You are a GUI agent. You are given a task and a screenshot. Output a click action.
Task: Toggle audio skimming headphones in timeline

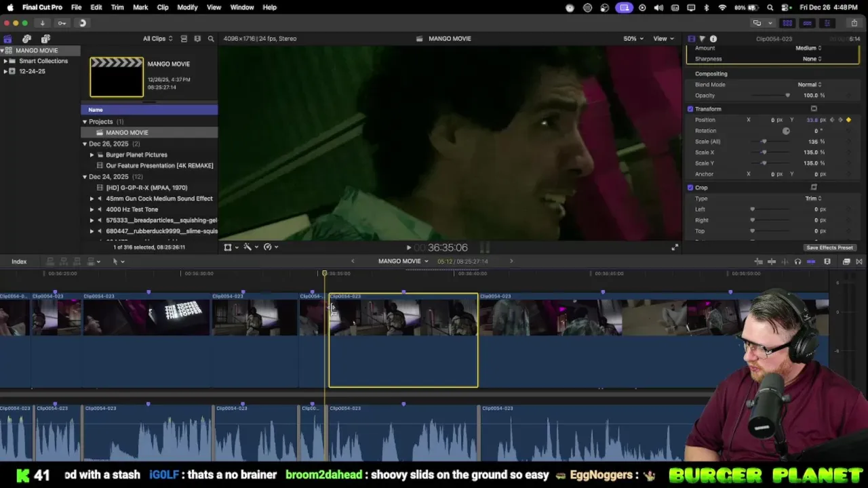coord(797,262)
